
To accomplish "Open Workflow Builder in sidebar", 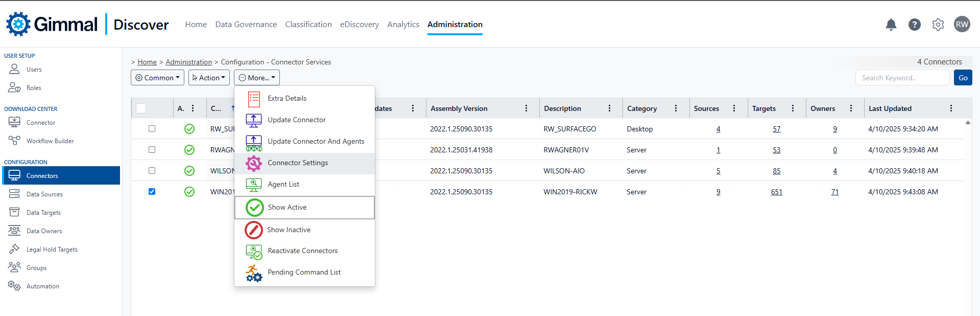I will click(x=50, y=141).
